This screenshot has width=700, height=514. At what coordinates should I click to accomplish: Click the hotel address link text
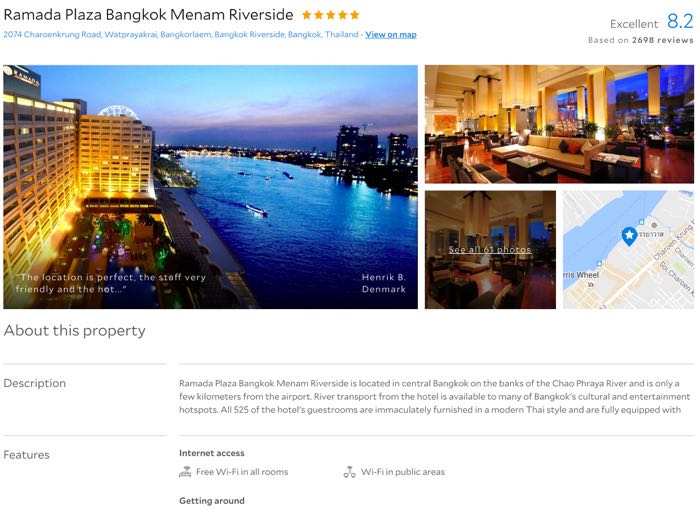click(181, 34)
